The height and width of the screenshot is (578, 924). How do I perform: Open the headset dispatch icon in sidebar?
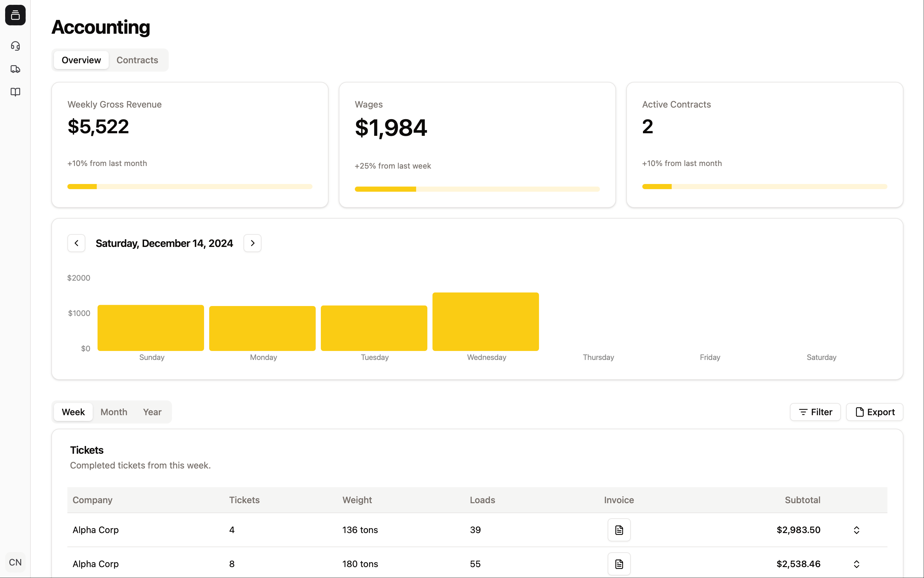[15, 46]
